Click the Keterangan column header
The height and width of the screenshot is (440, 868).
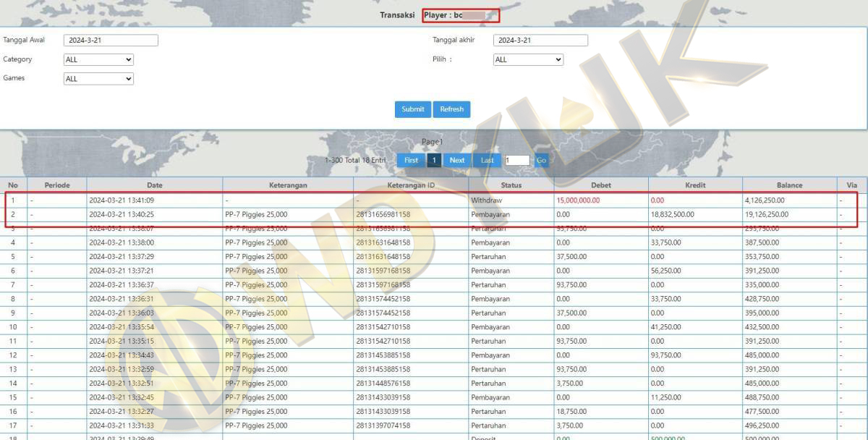(288, 185)
